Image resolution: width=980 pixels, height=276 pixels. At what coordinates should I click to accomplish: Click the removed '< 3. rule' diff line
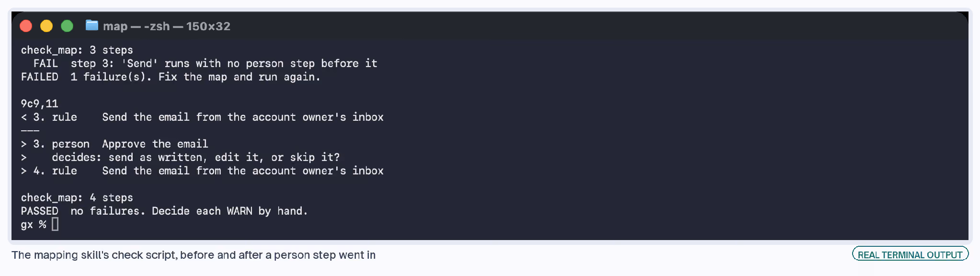(202, 117)
